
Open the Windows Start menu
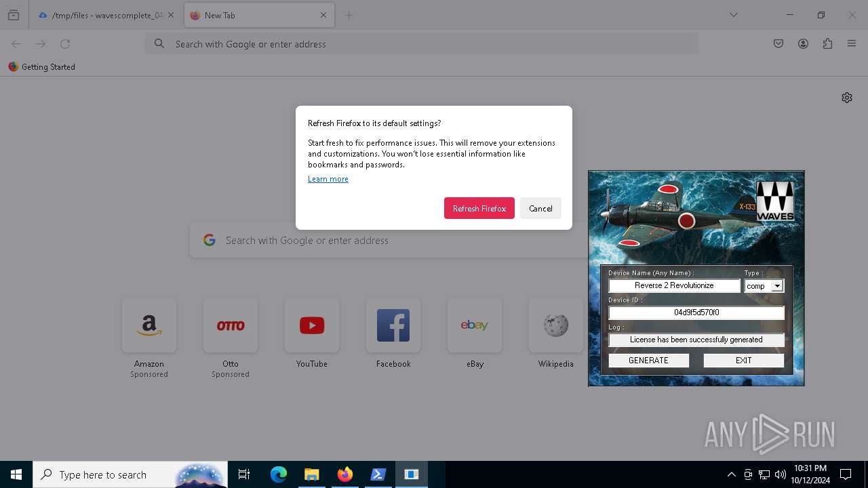pos(16,474)
